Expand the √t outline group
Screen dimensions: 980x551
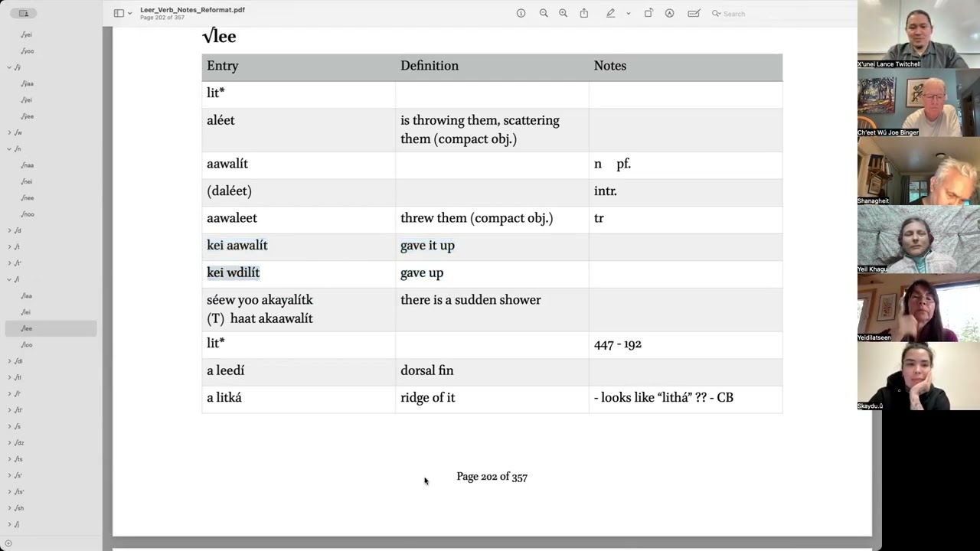[9, 246]
